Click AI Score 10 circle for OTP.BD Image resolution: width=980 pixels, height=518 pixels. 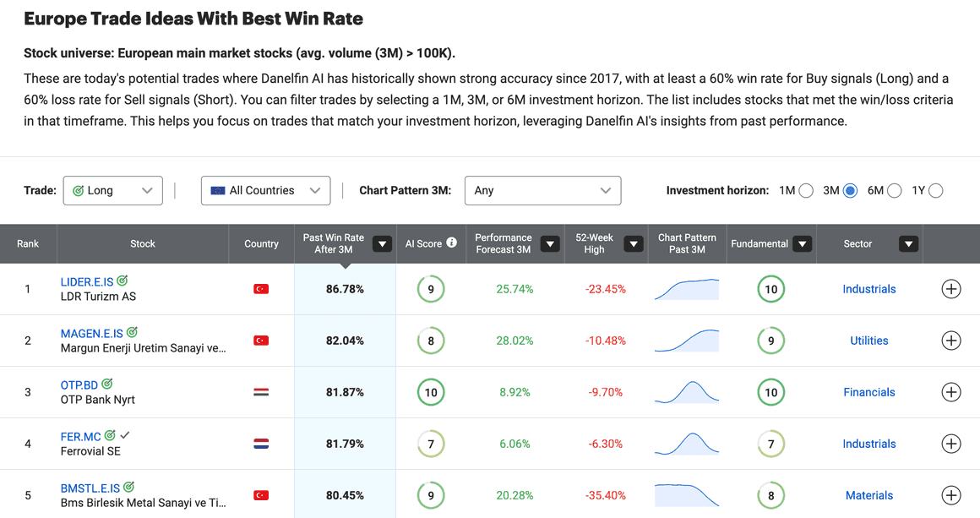tap(431, 392)
